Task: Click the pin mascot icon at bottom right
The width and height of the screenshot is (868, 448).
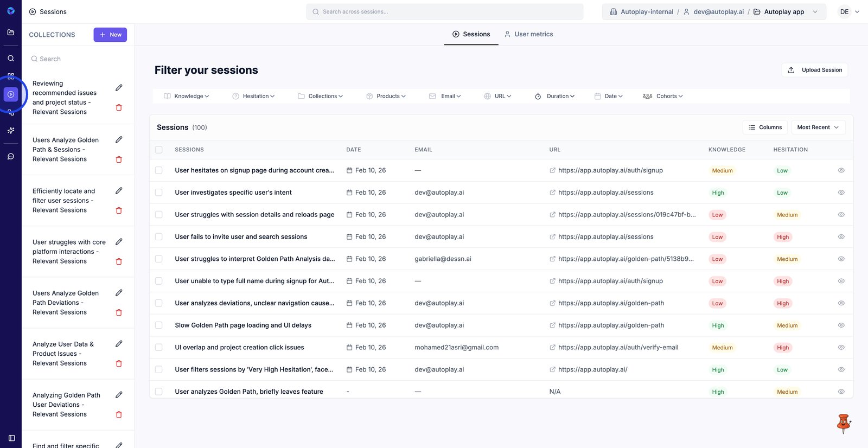Action: (x=843, y=423)
